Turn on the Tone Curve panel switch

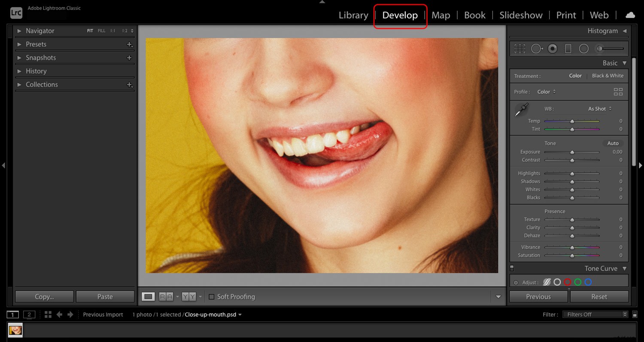point(512,268)
